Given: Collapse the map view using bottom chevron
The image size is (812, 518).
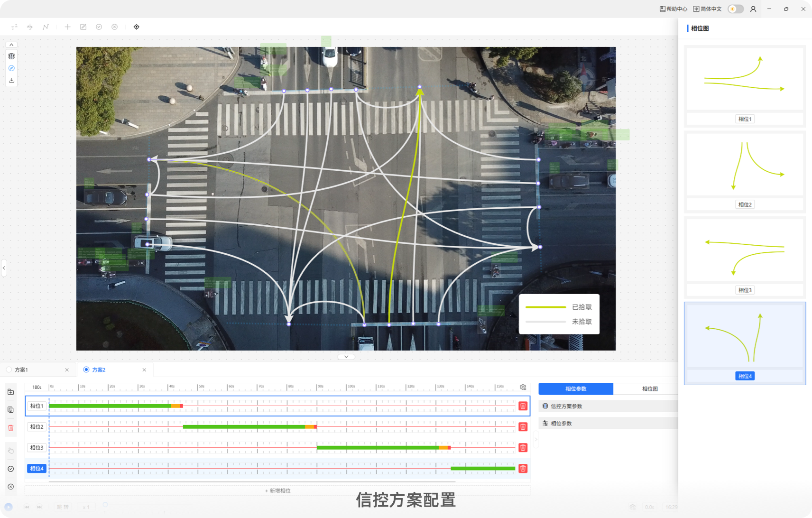Looking at the screenshot, I should tap(346, 357).
